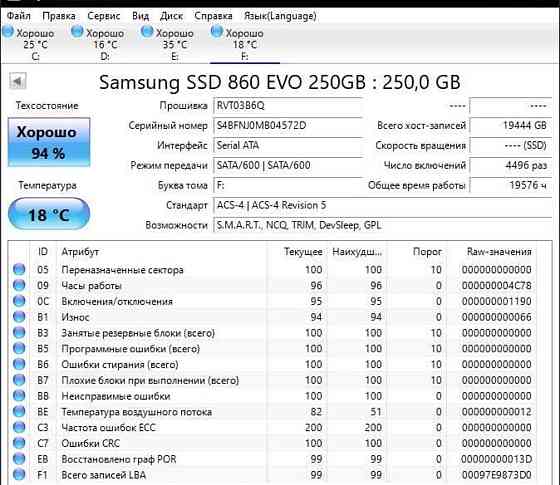Click raw value 00097E9873D0
This screenshot has height=485, width=560.
pyautogui.click(x=496, y=475)
